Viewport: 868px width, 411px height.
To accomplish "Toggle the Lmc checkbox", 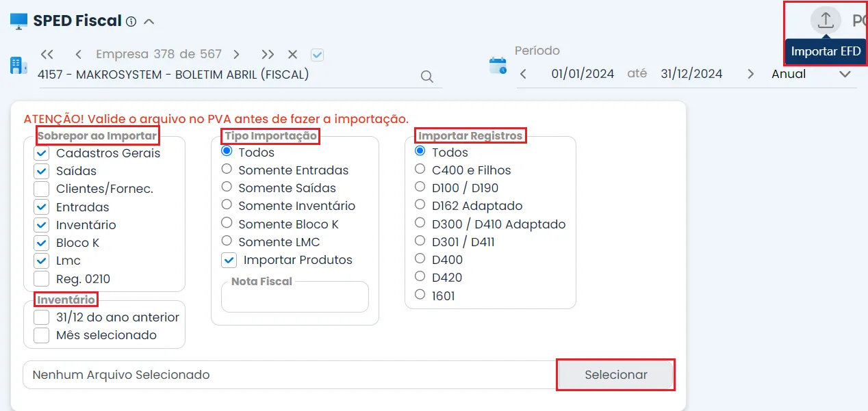I will (42, 261).
